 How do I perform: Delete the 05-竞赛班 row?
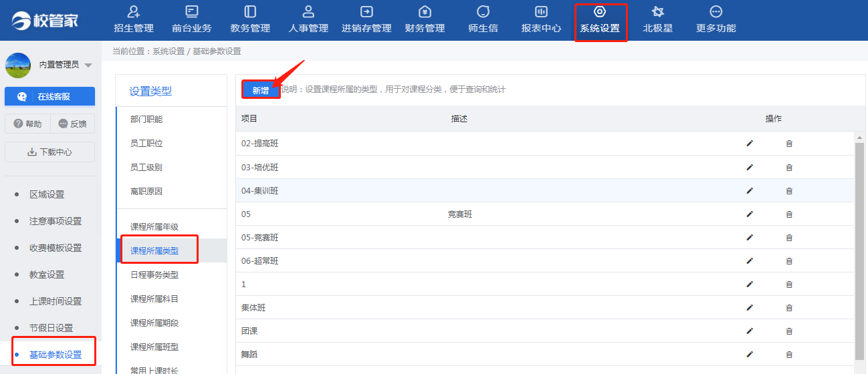tap(789, 237)
